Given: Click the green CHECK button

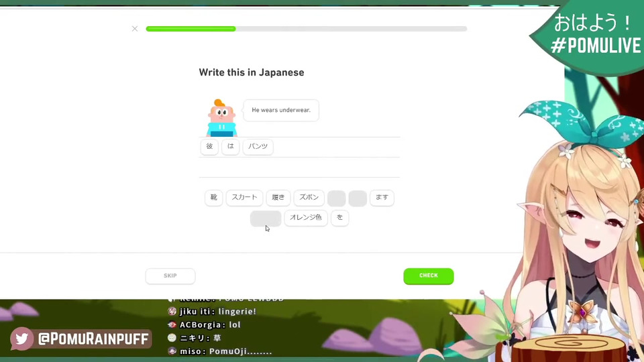Looking at the screenshot, I should (429, 276).
